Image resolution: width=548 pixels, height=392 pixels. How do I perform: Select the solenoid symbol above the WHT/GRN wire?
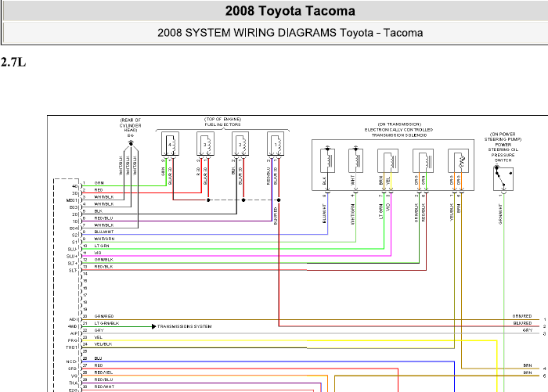pos(355,160)
